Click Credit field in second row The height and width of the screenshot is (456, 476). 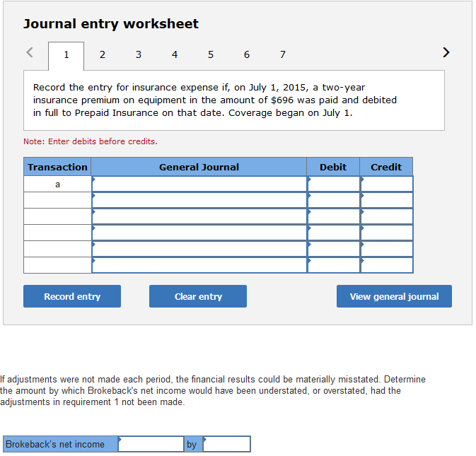(387, 200)
